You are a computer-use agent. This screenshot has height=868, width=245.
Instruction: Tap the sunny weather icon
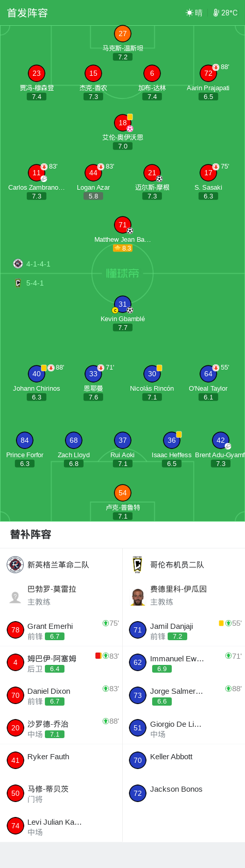pyautogui.click(x=190, y=13)
